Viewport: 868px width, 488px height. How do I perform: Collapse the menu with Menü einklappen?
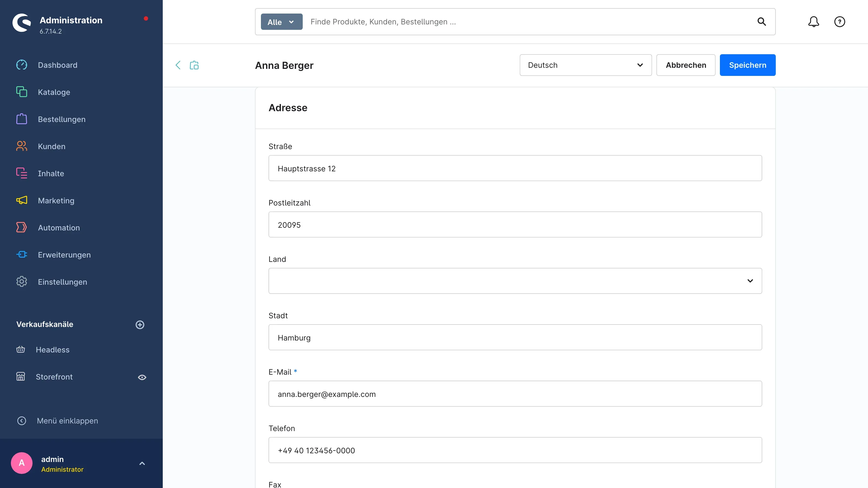pyautogui.click(x=57, y=421)
